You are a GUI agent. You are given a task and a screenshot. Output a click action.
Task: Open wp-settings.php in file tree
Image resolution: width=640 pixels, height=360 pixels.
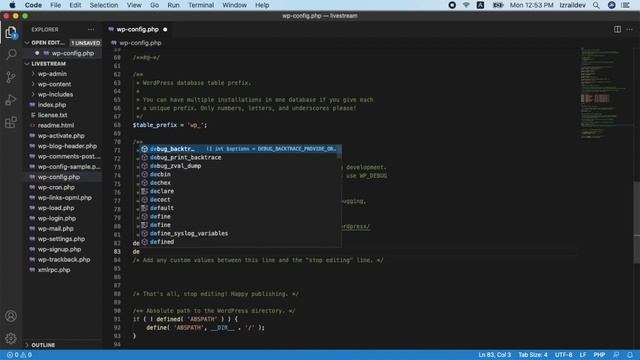(62, 239)
